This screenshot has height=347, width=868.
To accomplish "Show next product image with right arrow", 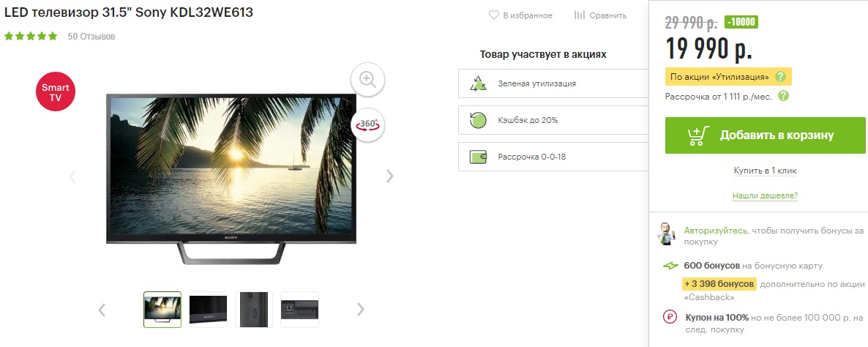I will [x=389, y=176].
